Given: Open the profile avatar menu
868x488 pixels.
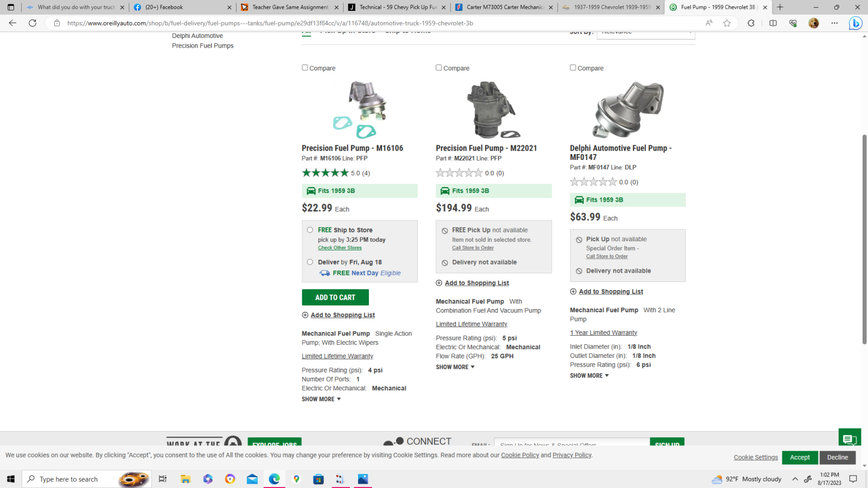Looking at the screenshot, I should 814,23.
